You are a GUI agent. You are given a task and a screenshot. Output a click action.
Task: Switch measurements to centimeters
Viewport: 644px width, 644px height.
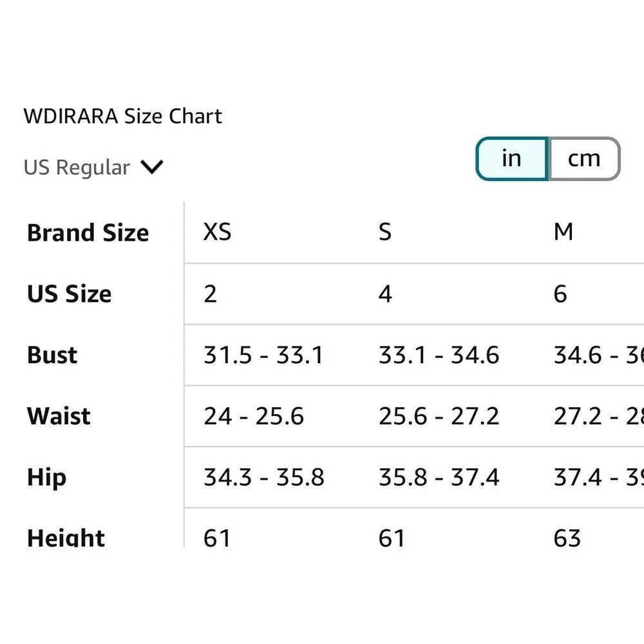583,158
